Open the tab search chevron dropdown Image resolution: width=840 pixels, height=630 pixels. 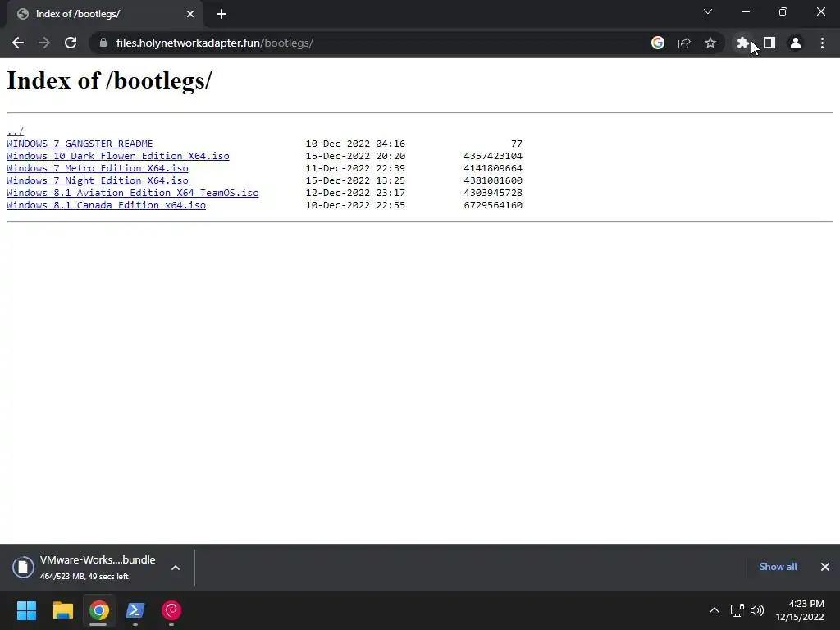point(708,11)
